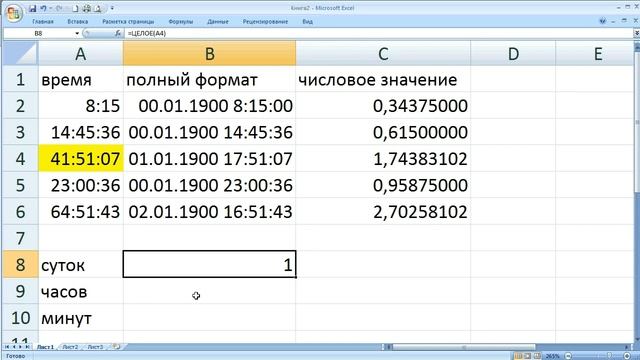Viewport: 640px width, 360px height.
Task: Open the Customize Quick Access Toolbar dropdown
Action: click(112, 8)
